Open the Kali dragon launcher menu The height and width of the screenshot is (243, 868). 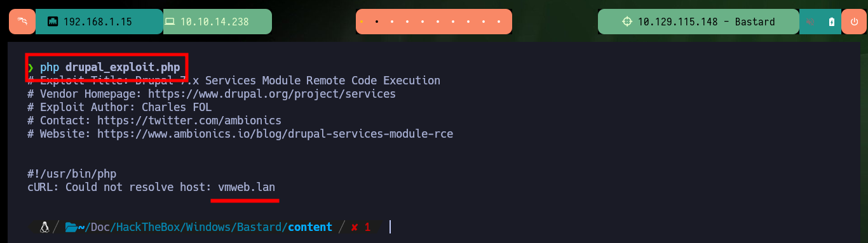pos(22,22)
